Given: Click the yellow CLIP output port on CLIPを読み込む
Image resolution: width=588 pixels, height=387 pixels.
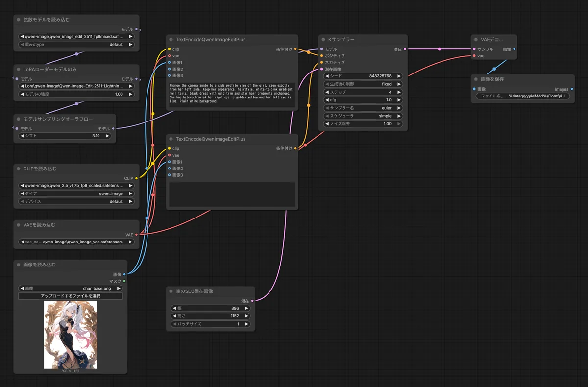Looking at the screenshot, I should pyautogui.click(x=136, y=178).
